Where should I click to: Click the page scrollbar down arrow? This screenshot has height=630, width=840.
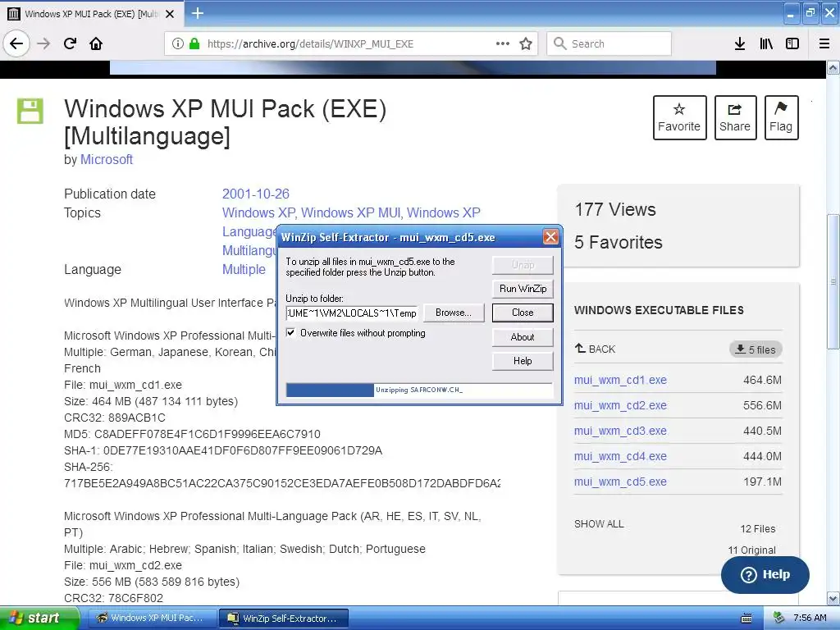pos(833,598)
